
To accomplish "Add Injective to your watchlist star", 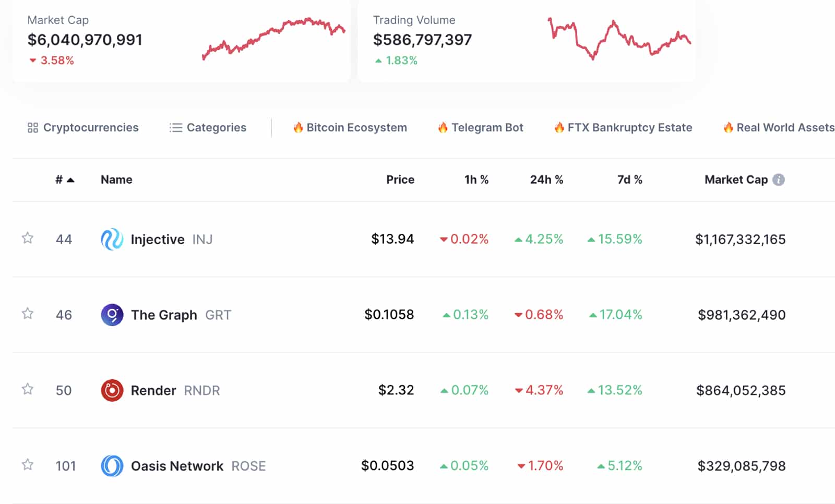I will tap(28, 238).
